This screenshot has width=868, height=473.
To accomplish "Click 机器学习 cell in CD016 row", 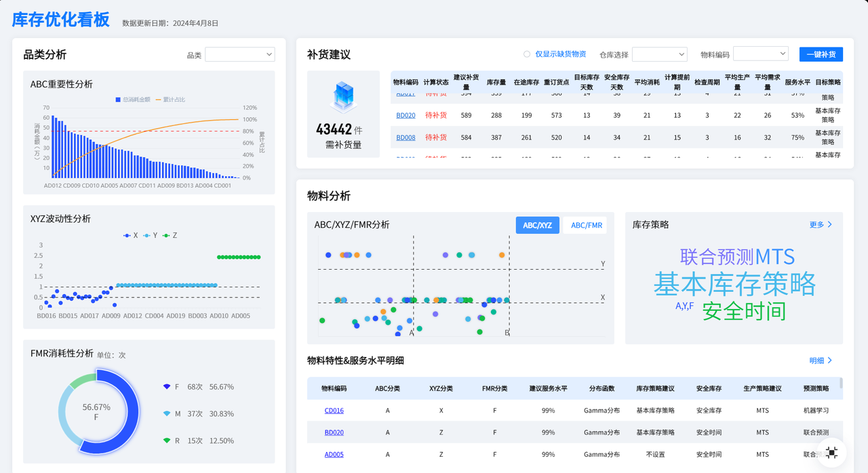I will (x=816, y=411).
